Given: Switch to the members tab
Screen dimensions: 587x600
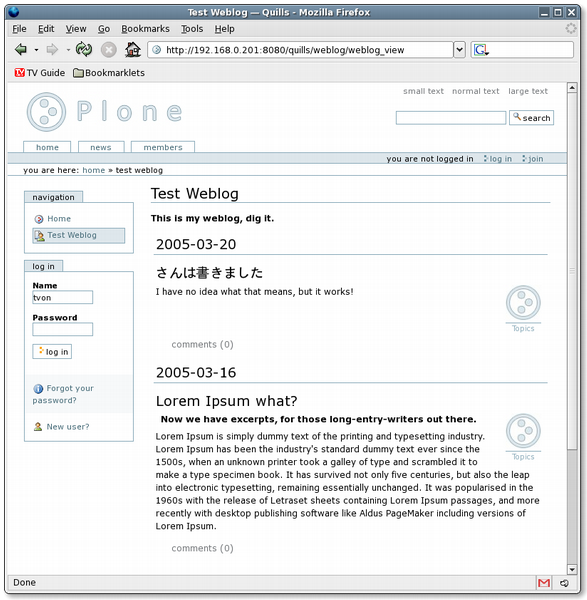Looking at the screenshot, I should pos(163,147).
